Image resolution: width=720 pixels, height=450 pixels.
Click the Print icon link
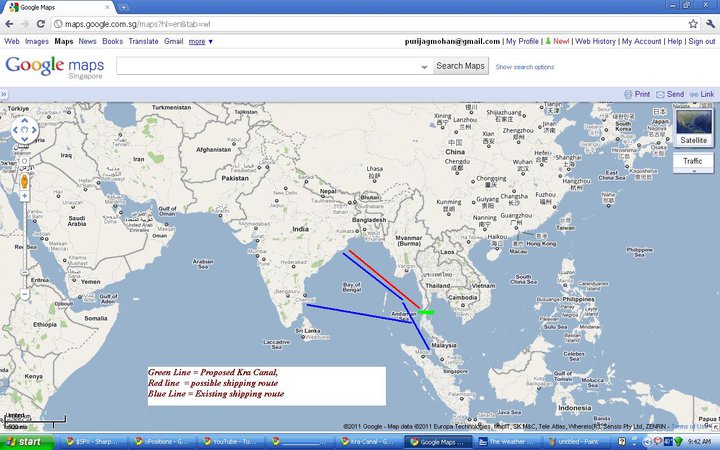tap(637, 94)
